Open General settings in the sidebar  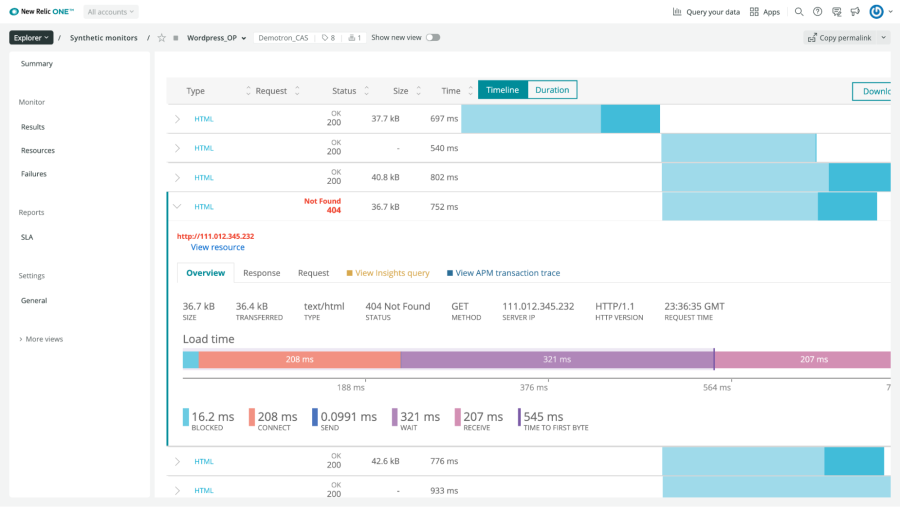[34, 300]
